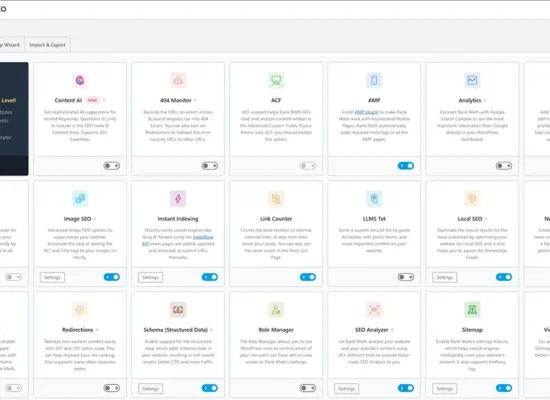
Task: Turn off the Sitemap toggle
Action: (x=504, y=388)
